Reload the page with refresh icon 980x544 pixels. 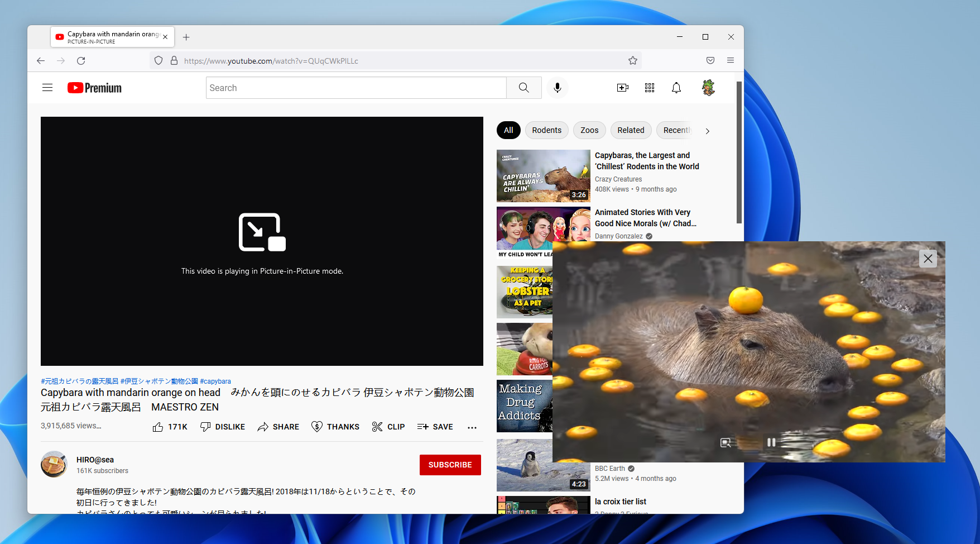(x=81, y=61)
